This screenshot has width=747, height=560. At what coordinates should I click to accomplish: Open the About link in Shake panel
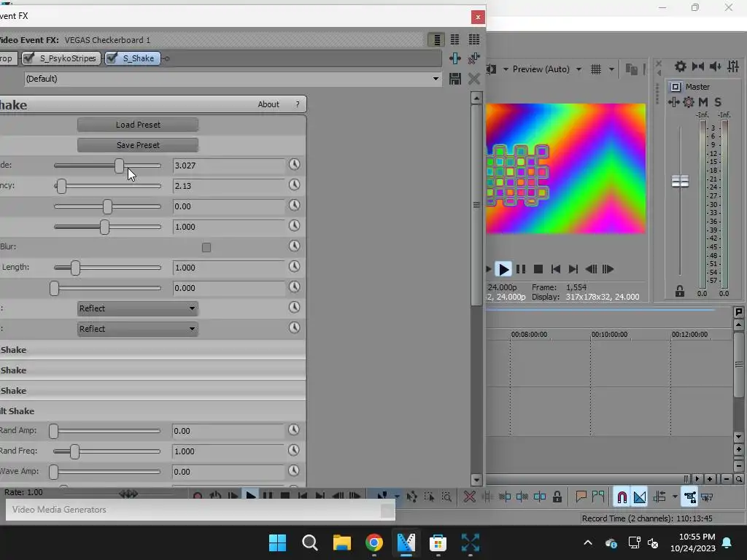coord(268,104)
